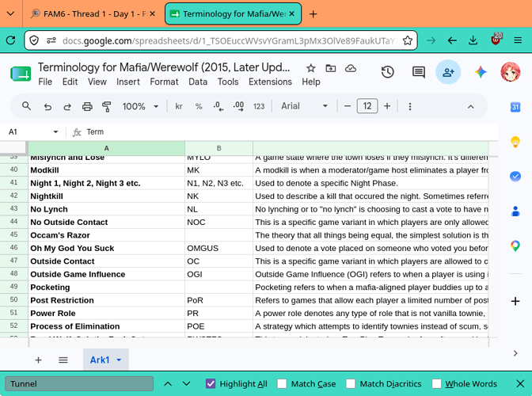The width and height of the screenshot is (532, 396).
Task: Check the cloud document status icon
Action: pyautogui.click(x=351, y=69)
